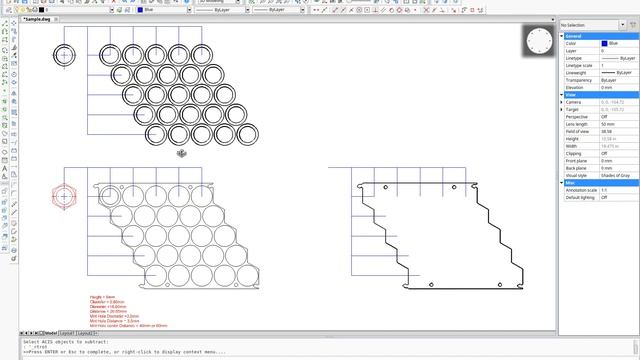Image resolution: width=640 pixels, height=360 pixels.
Task: Open the layer manager icon in the layer toolbar
Action: (8, 9)
